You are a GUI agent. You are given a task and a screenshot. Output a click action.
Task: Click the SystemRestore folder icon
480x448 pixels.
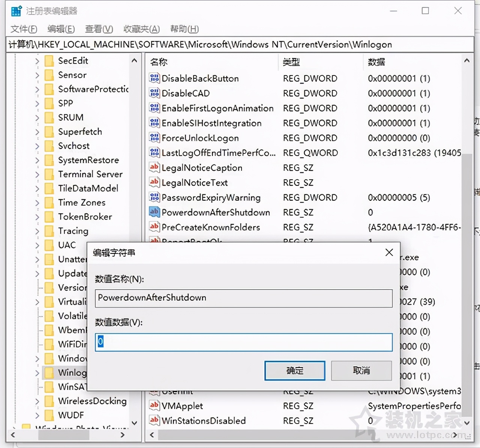click(x=49, y=160)
